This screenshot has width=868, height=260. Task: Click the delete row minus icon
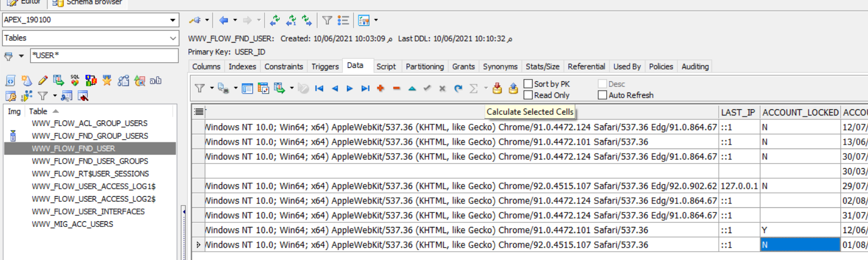[396, 89]
